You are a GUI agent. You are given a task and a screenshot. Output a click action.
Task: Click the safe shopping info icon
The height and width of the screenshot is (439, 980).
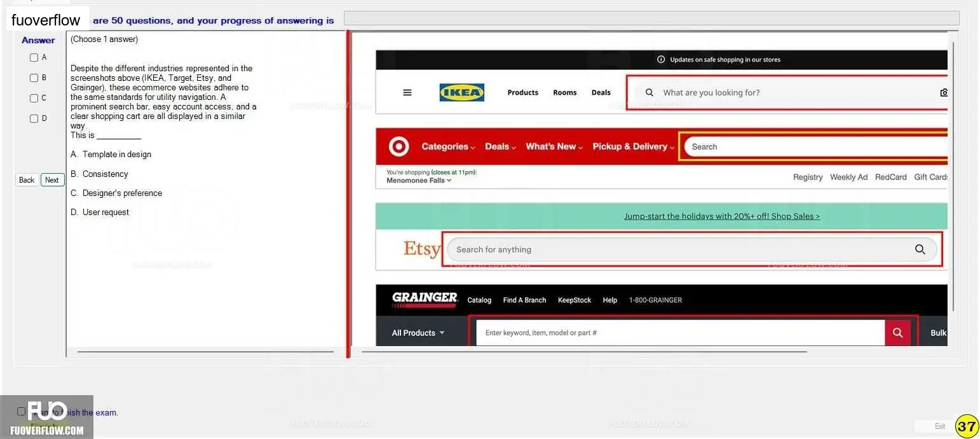pos(661,60)
